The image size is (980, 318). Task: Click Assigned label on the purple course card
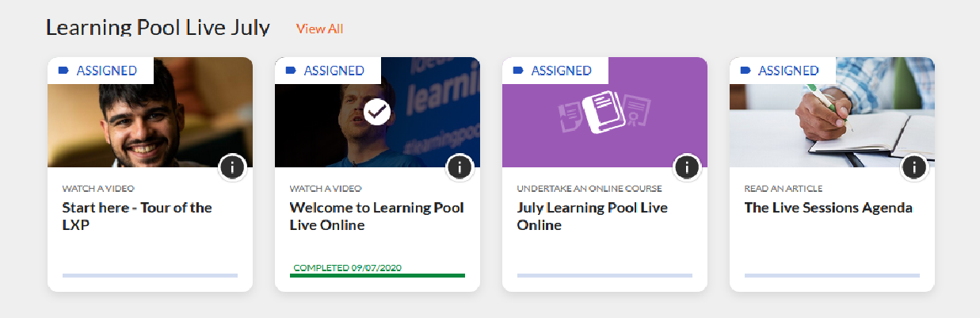pyautogui.click(x=561, y=71)
